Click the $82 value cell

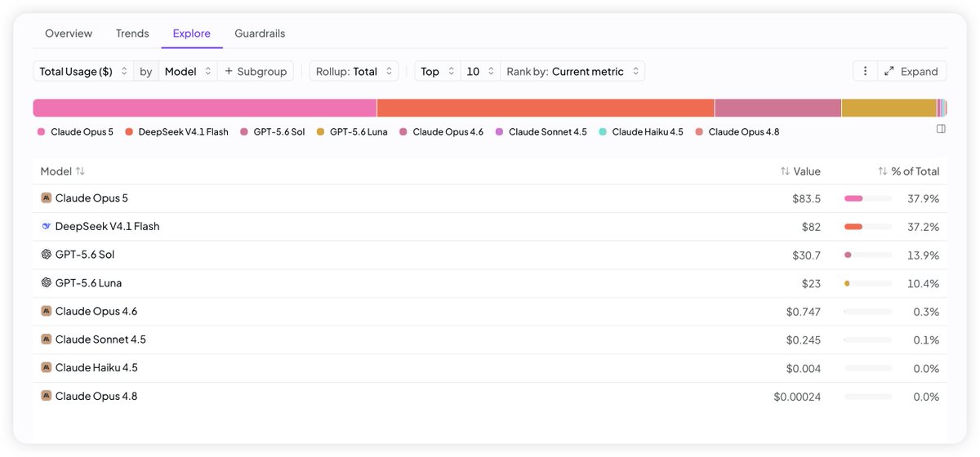811,227
